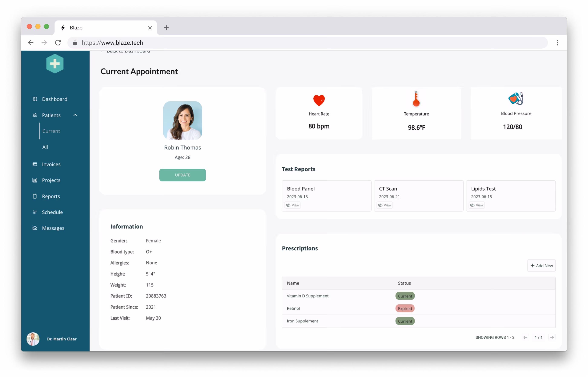Click the Dashboard grid icon in sidebar

[35, 99]
